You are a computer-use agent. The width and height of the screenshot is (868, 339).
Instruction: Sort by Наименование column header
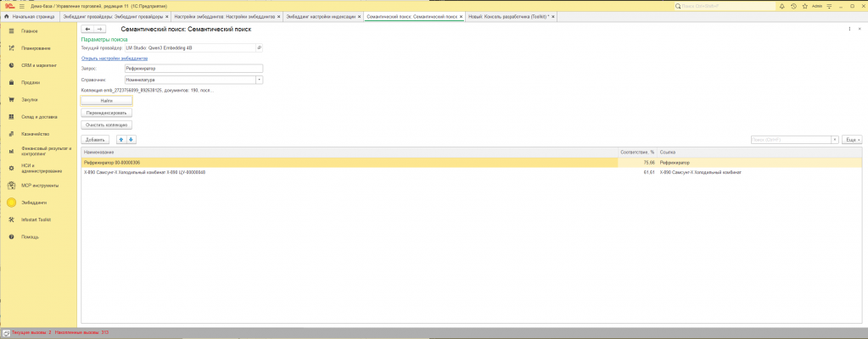point(350,152)
